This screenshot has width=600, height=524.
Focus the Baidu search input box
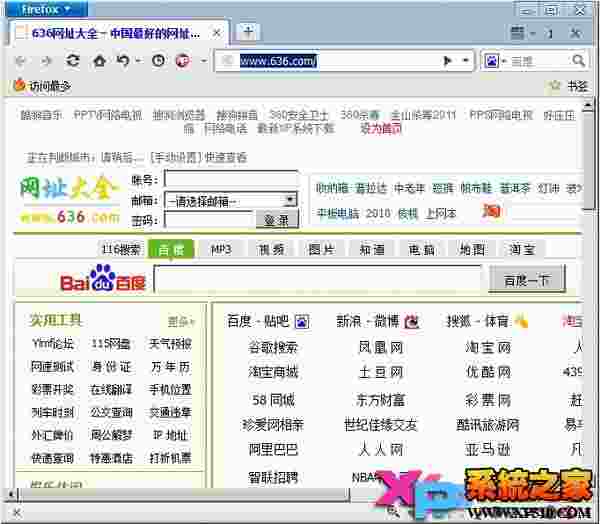pos(318,279)
